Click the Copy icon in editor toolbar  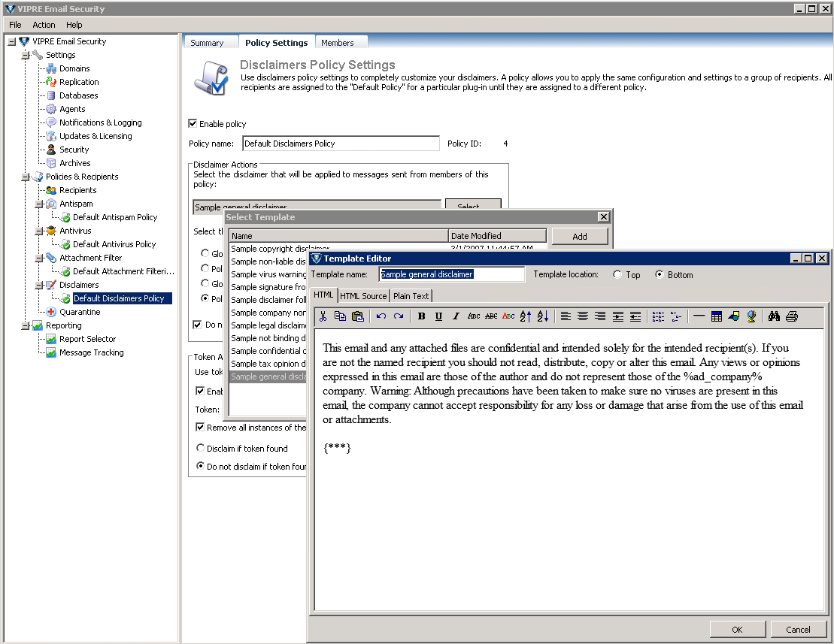tap(340, 316)
